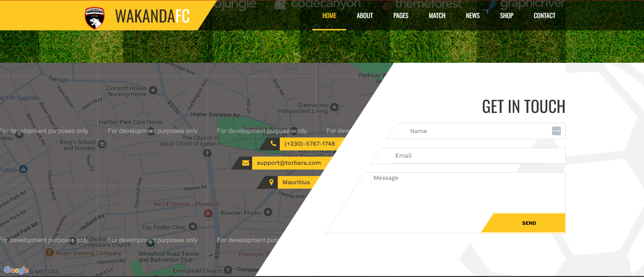644x277 pixels.
Task: Click the location pin icon beside Mauritius
Action: [x=271, y=182]
